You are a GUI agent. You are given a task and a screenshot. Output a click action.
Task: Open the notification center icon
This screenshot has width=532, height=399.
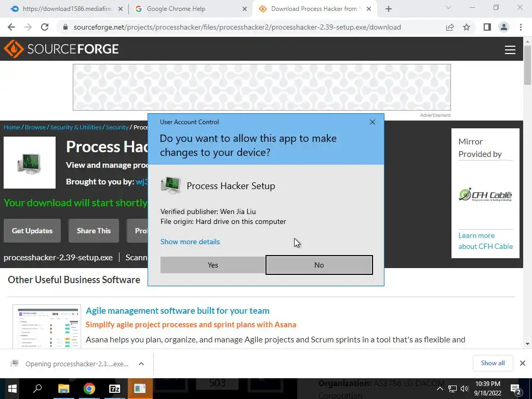tap(516, 389)
